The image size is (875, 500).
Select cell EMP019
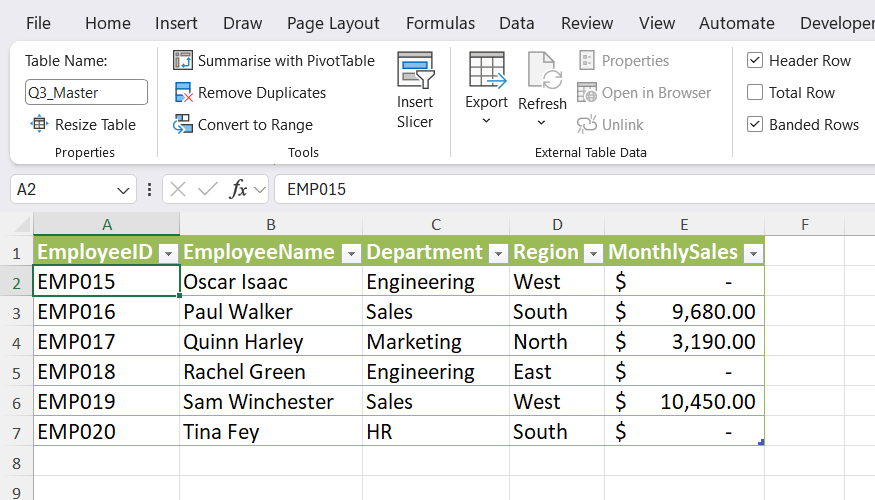click(x=107, y=402)
